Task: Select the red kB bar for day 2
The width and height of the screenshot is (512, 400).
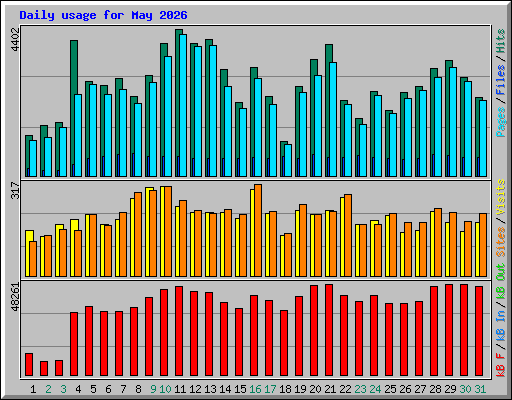Action: 44,368
